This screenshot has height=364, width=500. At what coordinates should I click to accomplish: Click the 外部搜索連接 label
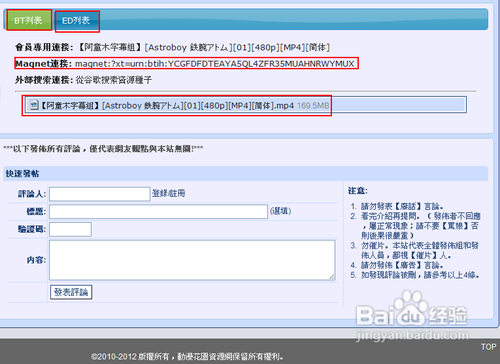43,80
